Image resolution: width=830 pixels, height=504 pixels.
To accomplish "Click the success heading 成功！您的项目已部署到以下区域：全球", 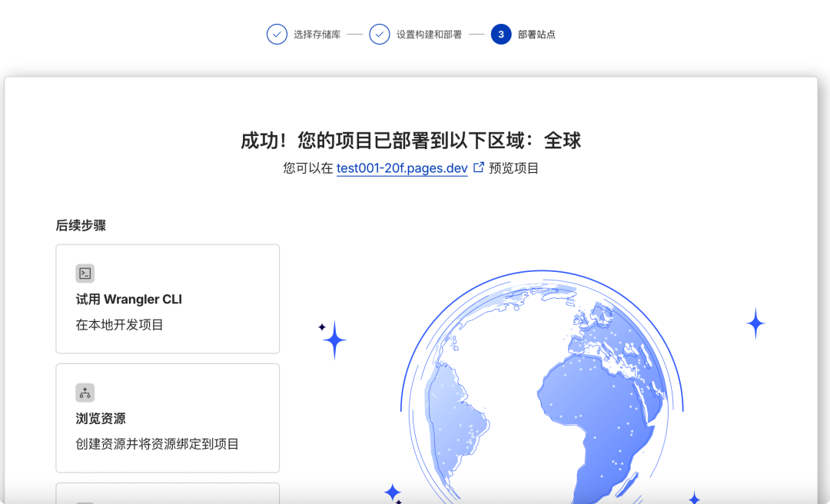I will 410,141.
